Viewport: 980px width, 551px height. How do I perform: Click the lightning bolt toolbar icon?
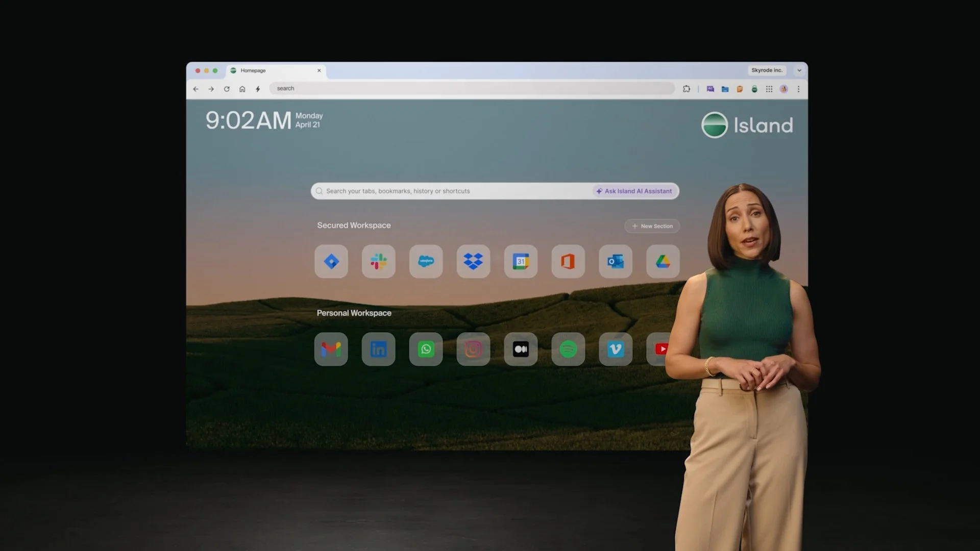258,89
